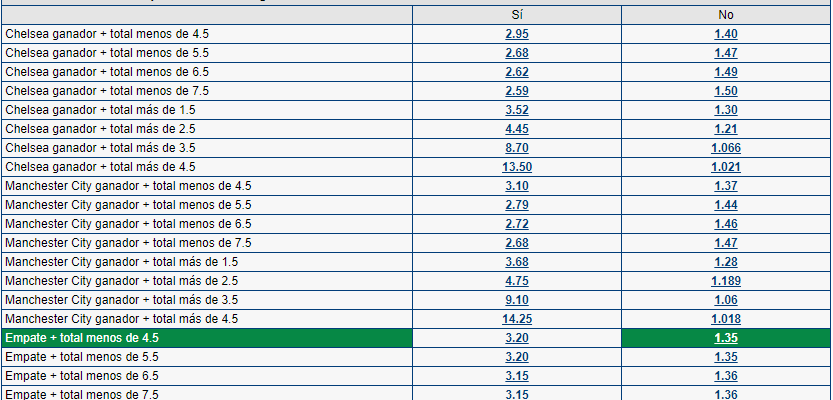This screenshot has height=400, width=833.
Task: Choose No odds 1.46 for Manchester City menos de 6.5
Action: (x=726, y=224)
